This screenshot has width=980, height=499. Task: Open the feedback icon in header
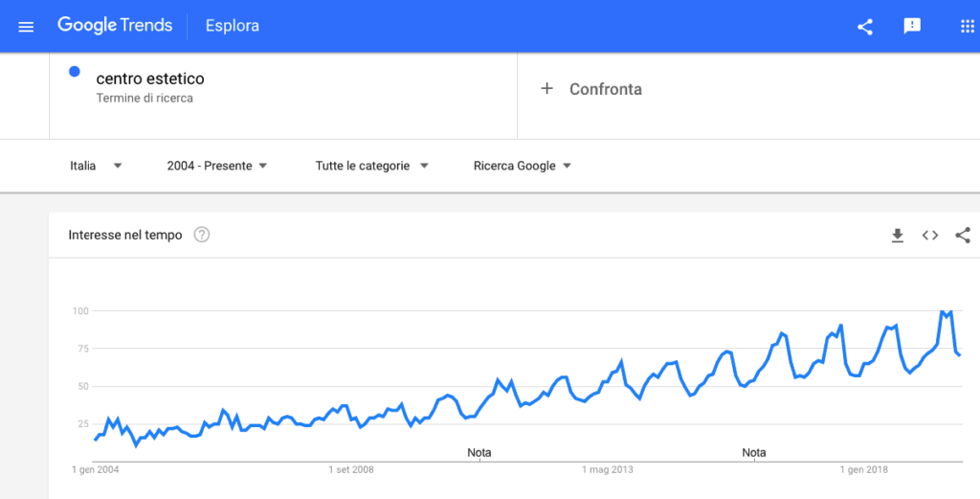point(912,27)
